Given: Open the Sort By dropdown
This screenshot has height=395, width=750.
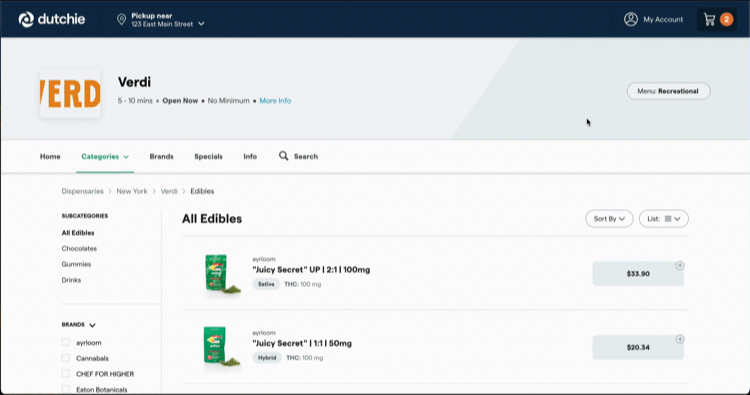Looking at the screenshot, I should [x=609, y=219].
